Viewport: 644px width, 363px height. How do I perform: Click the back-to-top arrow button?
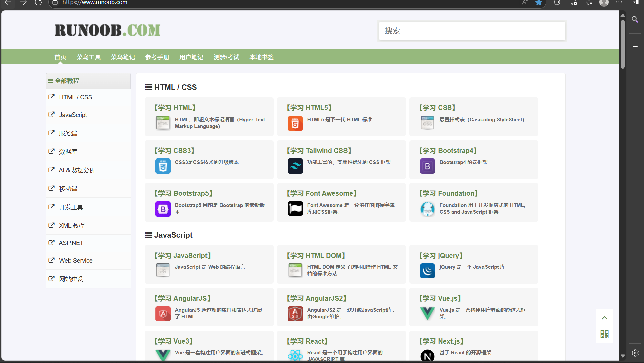[x=604, y=318]
